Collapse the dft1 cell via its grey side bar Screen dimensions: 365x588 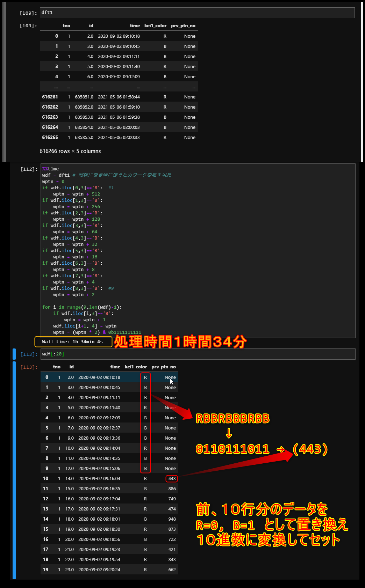4,82
